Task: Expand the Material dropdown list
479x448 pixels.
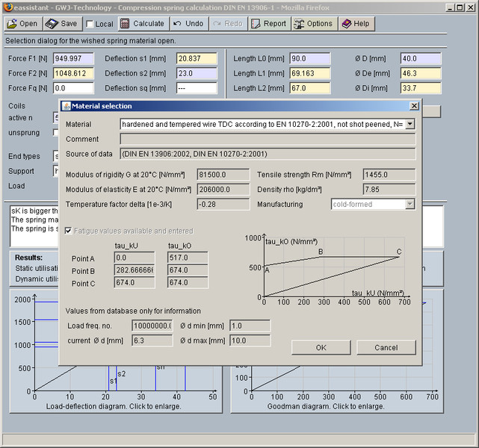Action: pos(410,124)
